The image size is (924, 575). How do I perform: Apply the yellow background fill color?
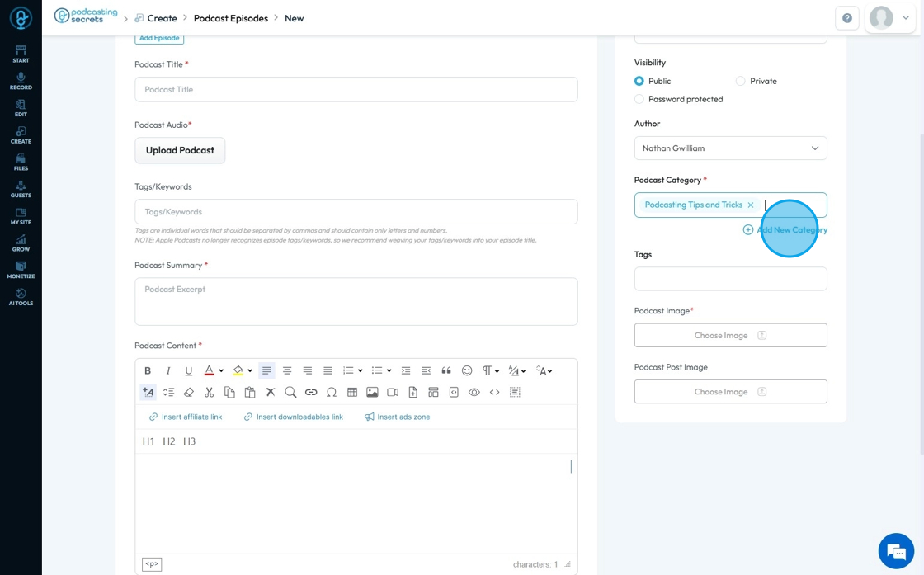[x=238, y=370]
